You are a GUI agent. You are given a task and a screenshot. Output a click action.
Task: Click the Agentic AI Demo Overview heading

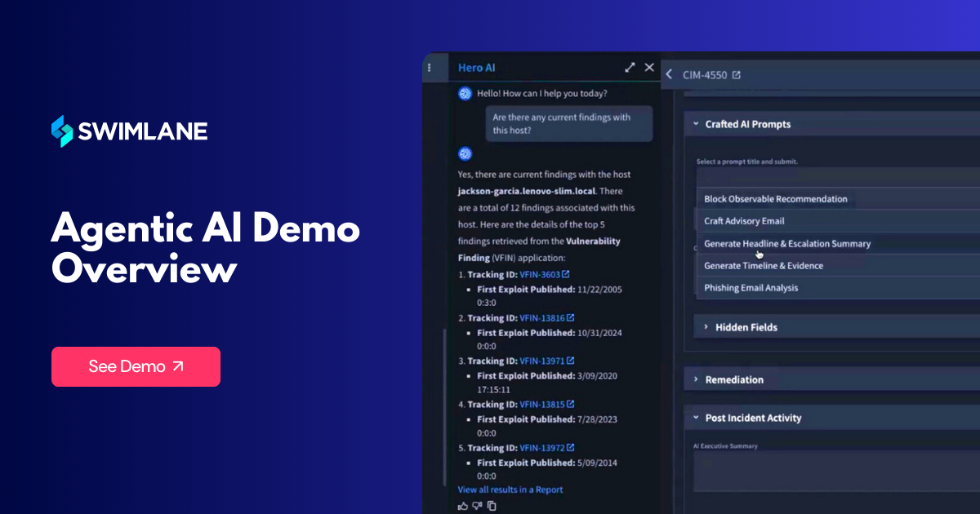(x=205, y=249)
